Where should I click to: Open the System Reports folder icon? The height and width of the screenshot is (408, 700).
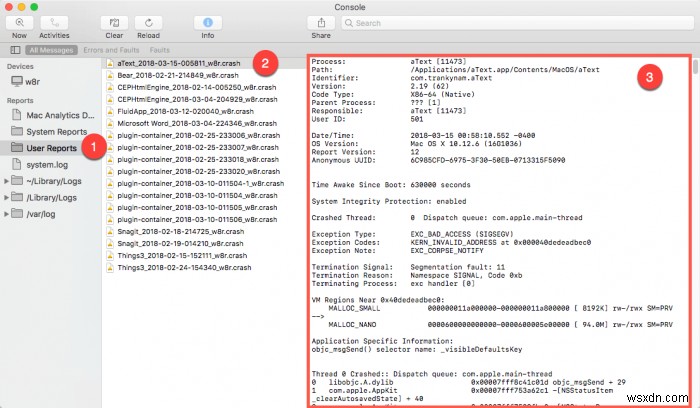coord(17,131)
